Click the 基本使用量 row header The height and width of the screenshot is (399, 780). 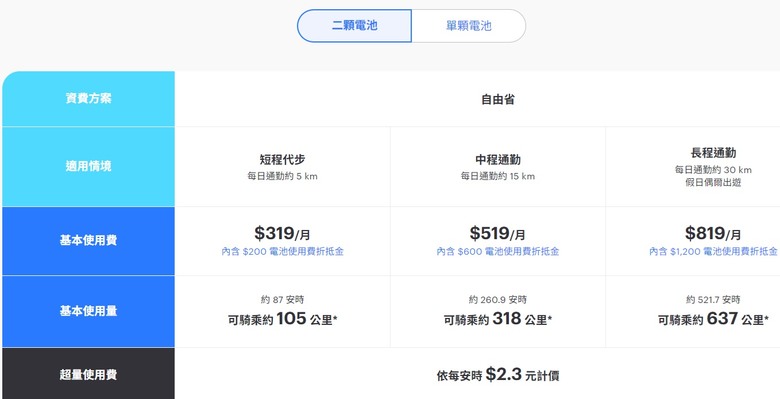[x=89, y=311]
